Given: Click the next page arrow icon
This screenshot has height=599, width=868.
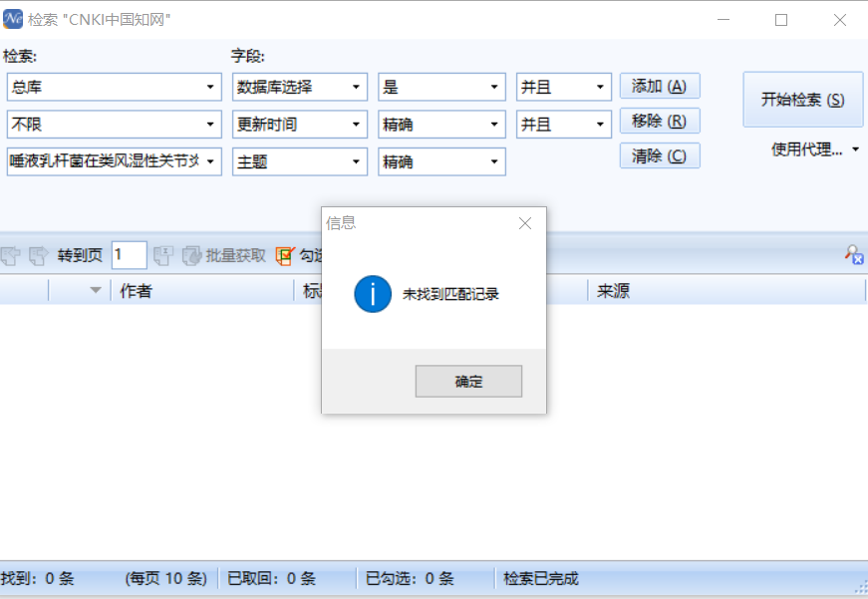Looking at the screenshot, I should (38, 256).
